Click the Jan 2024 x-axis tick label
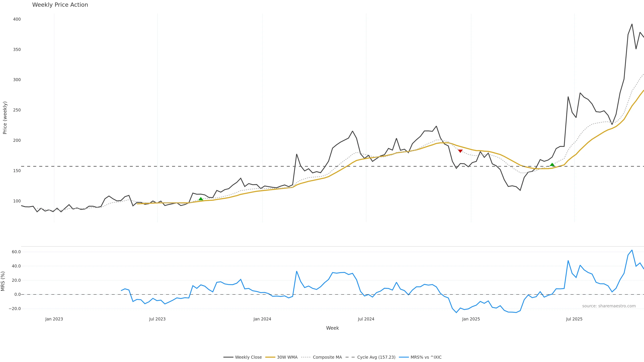The height and width of the screenshot is (362, 644). (262, 319)
